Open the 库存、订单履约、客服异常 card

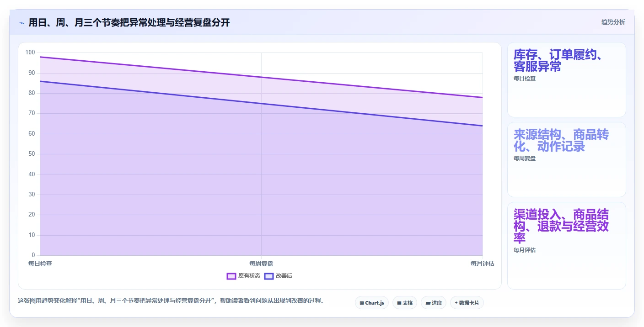(x=567, y=80)
